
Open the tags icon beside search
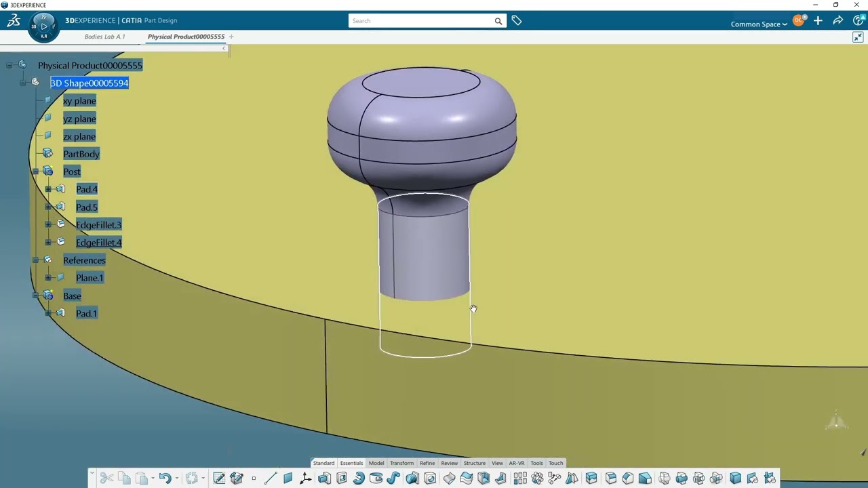click(x=517, y=21)
